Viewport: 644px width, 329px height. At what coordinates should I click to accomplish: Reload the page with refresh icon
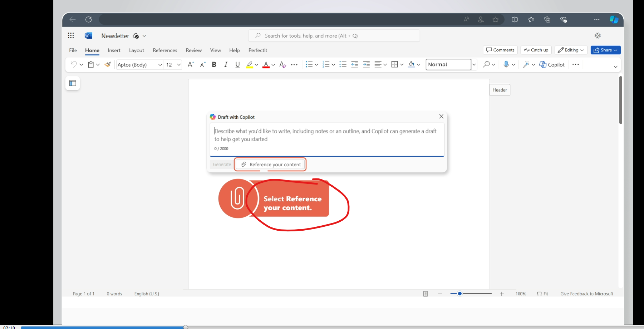coord(89,19)
